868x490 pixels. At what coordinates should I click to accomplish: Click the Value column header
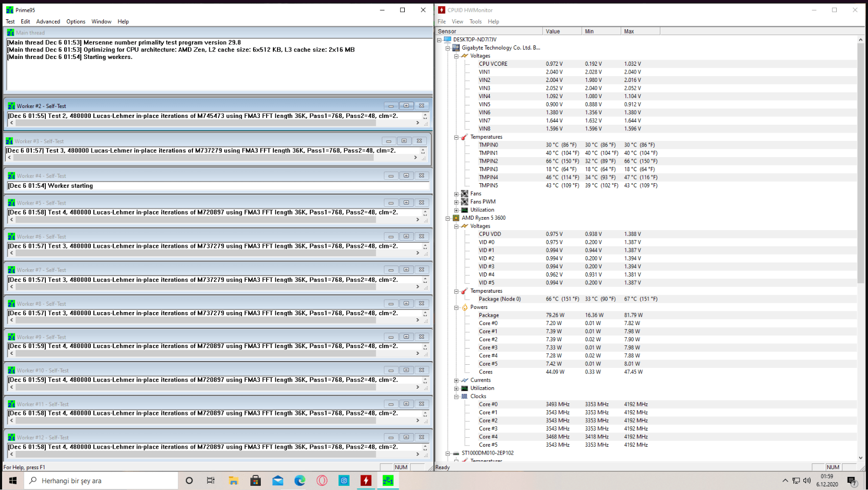click(562, 31)
